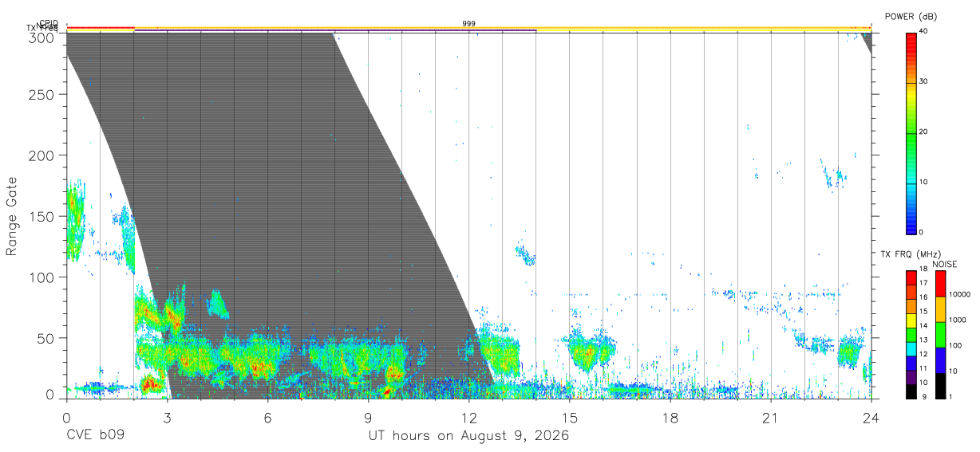
Task: Select UT hour tick label 6
Action: pos(267,418)
